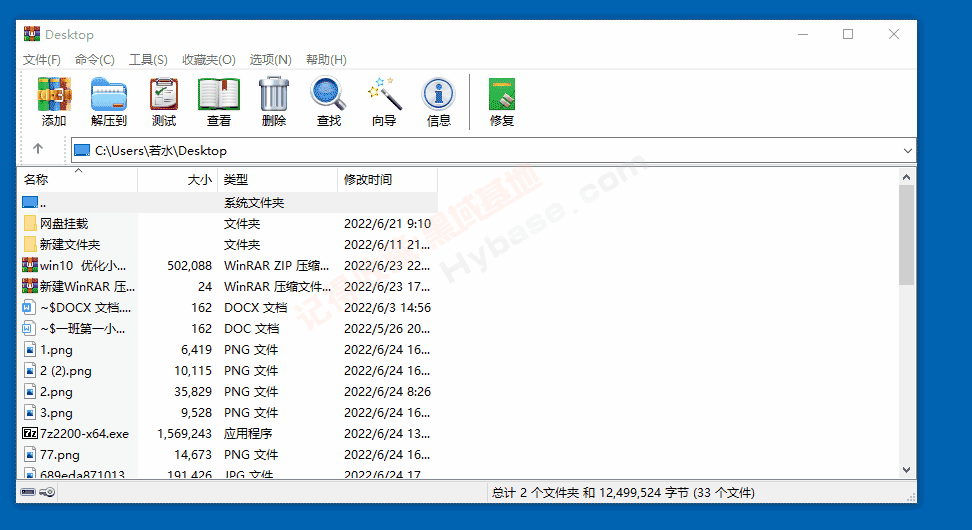Click the scrollbar down arrow
The image size is (972, 530).
pyautogui.click(x=906, y=470)
